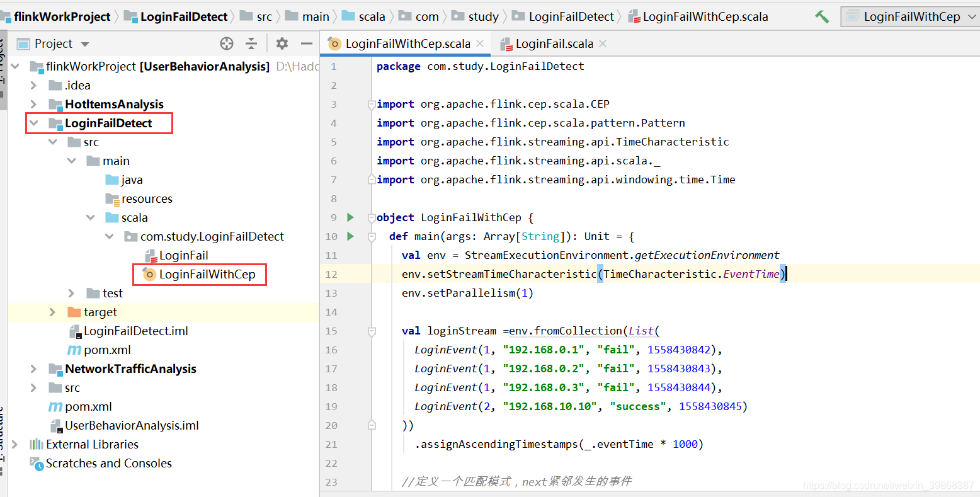Click the import CEP statement on line 3
Viewport: 980px width, 497px height.
pos(493,104)
